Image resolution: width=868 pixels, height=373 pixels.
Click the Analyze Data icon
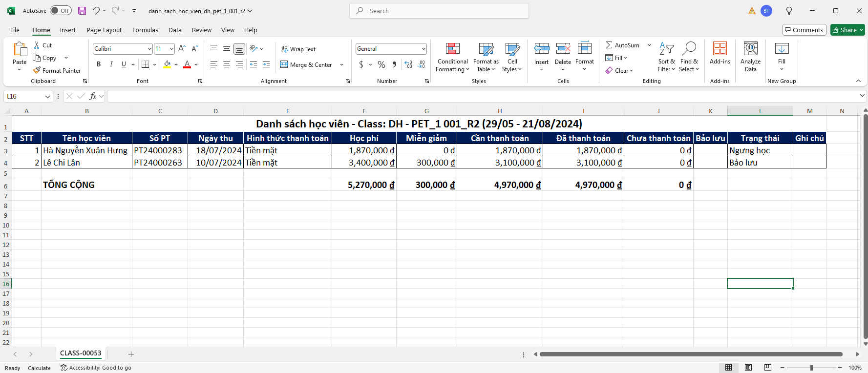pos(751,48)
